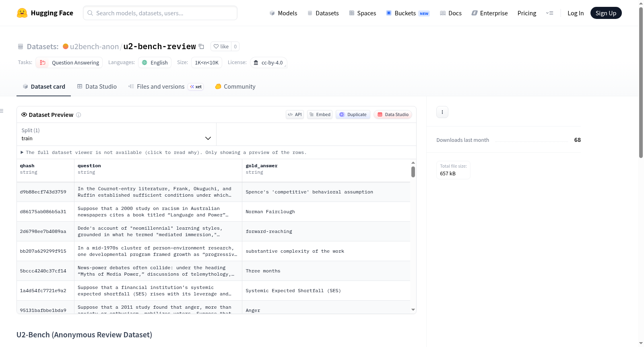Screen dimensions: 644x347
Task: Click the U2-Bench (Anonymous Review Dataset) heading
Action: 84,335
